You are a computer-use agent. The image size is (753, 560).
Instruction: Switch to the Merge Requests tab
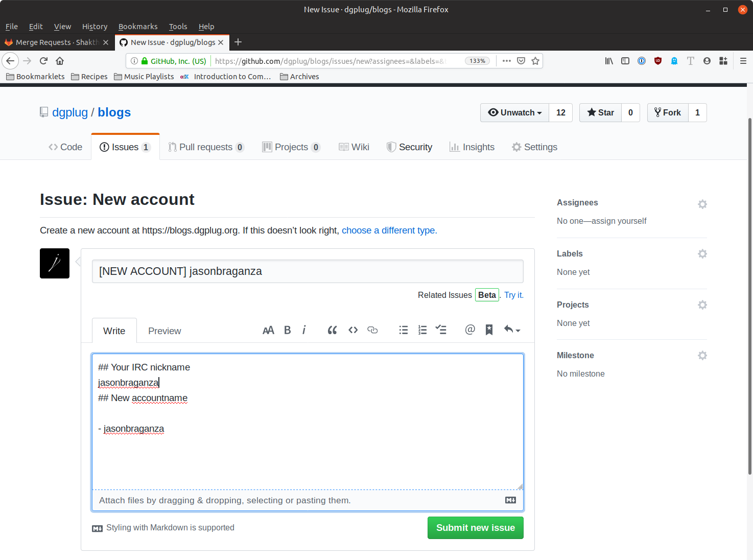(x=57, y=42)
